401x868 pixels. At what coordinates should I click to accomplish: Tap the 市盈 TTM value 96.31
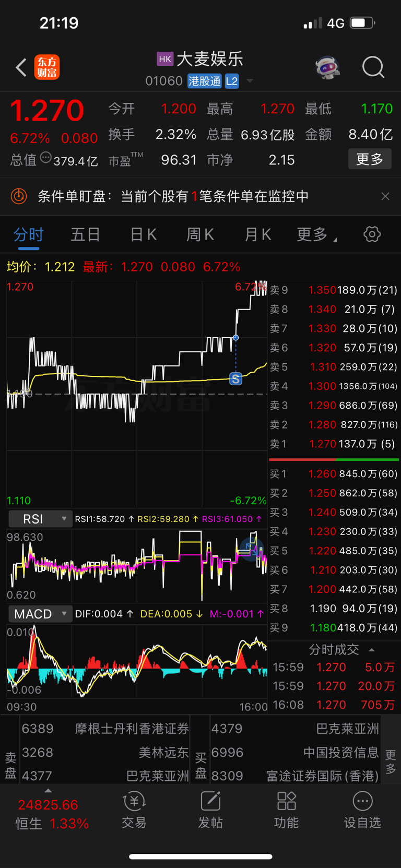pyautogui.click(x=179, y=160)
